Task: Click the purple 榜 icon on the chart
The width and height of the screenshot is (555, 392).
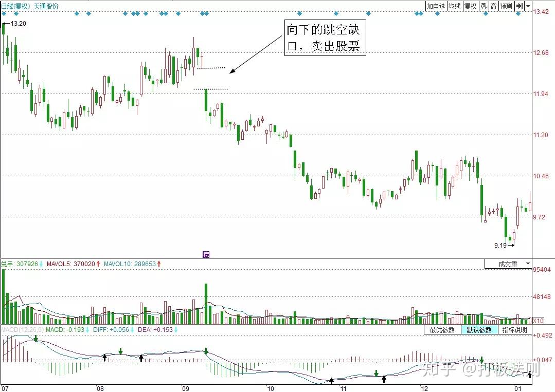Action: [x=206, y=254]
